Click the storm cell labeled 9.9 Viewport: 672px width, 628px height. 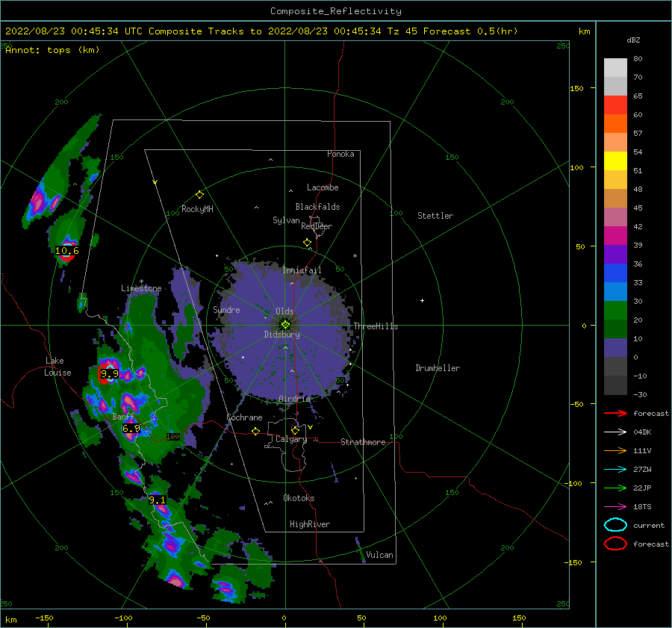108,374
